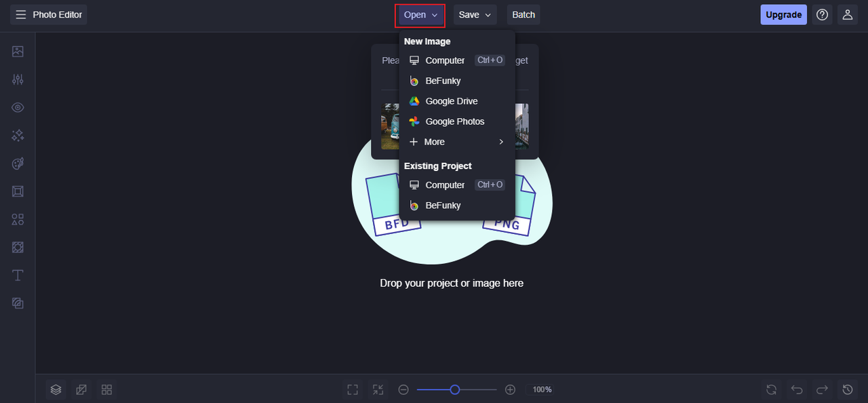The height and width of the screenshot is (403, 868).
Task: Open the Textures icon in sidebar
Action: pos(18,303)
